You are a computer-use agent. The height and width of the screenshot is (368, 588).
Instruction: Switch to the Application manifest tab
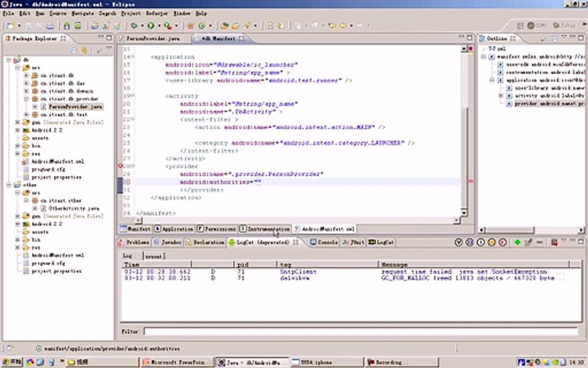[x=174, y=228]
